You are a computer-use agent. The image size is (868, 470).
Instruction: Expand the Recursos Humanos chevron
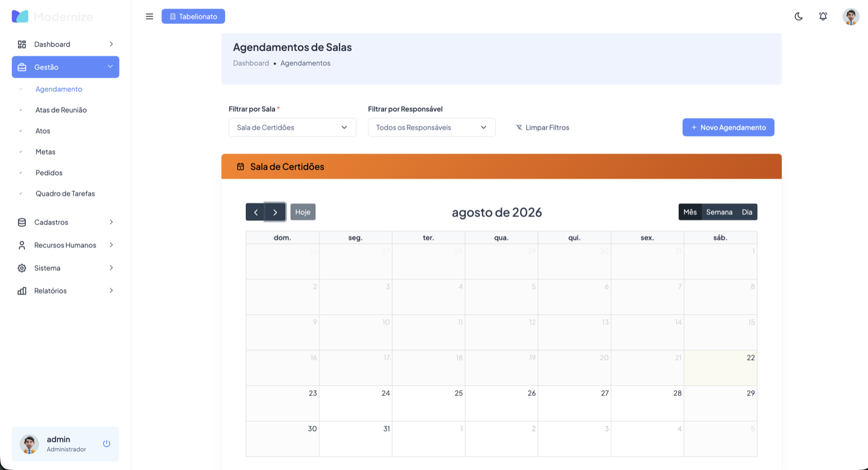111,245
